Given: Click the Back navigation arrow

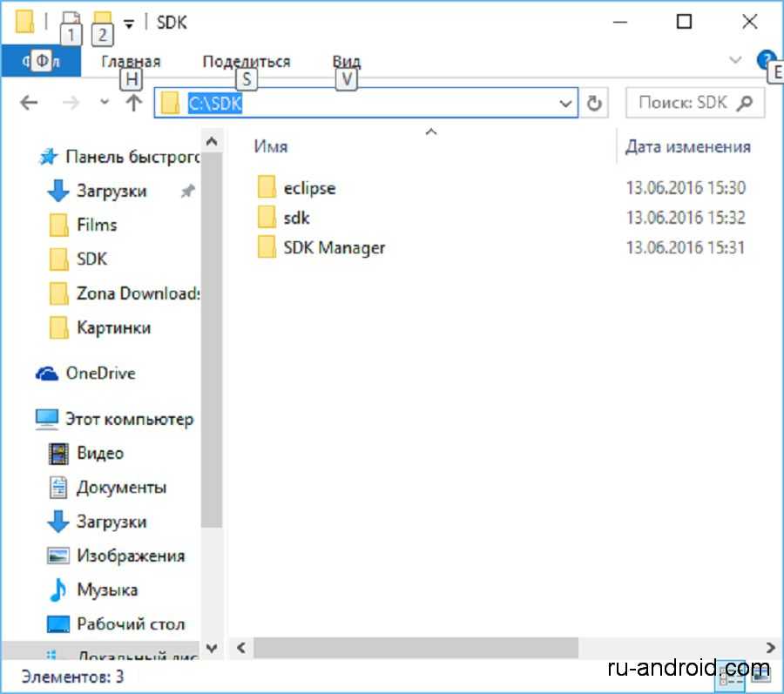Looking at the screenshot, I should coord(29,103).
